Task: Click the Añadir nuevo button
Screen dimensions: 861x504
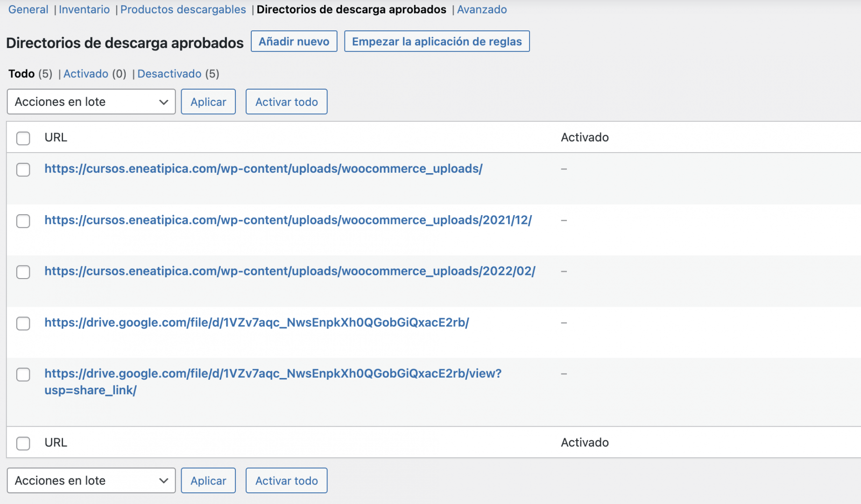Action: [294, 42]
